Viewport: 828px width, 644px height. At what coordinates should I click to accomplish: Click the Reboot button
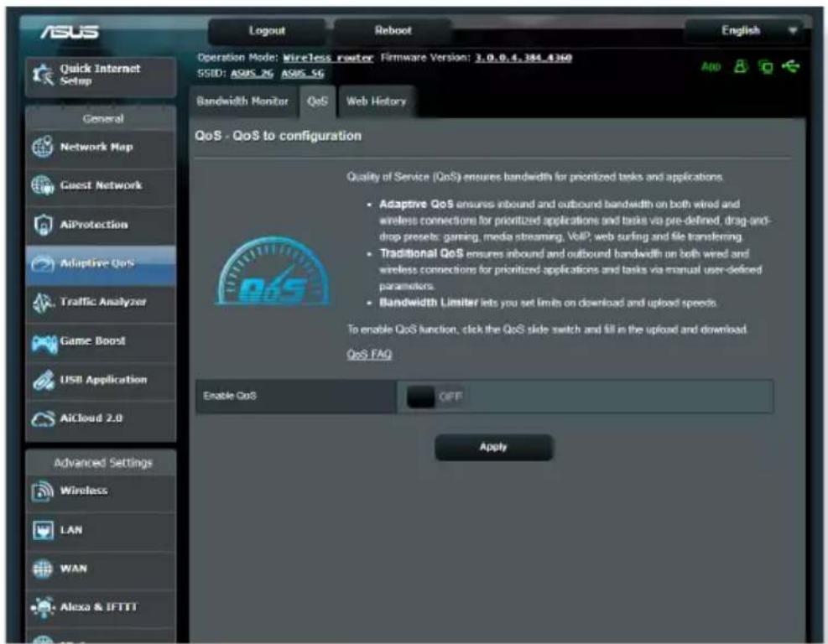coord(393,31)
